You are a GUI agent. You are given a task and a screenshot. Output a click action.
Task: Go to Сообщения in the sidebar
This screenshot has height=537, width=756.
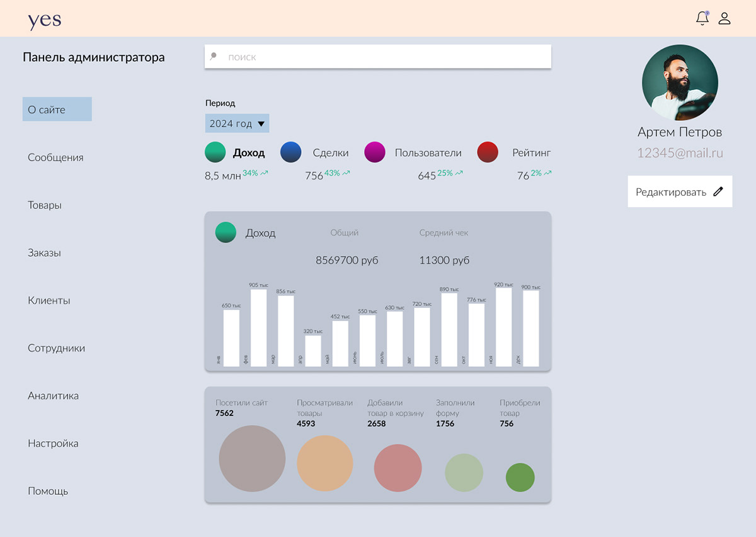55,157
